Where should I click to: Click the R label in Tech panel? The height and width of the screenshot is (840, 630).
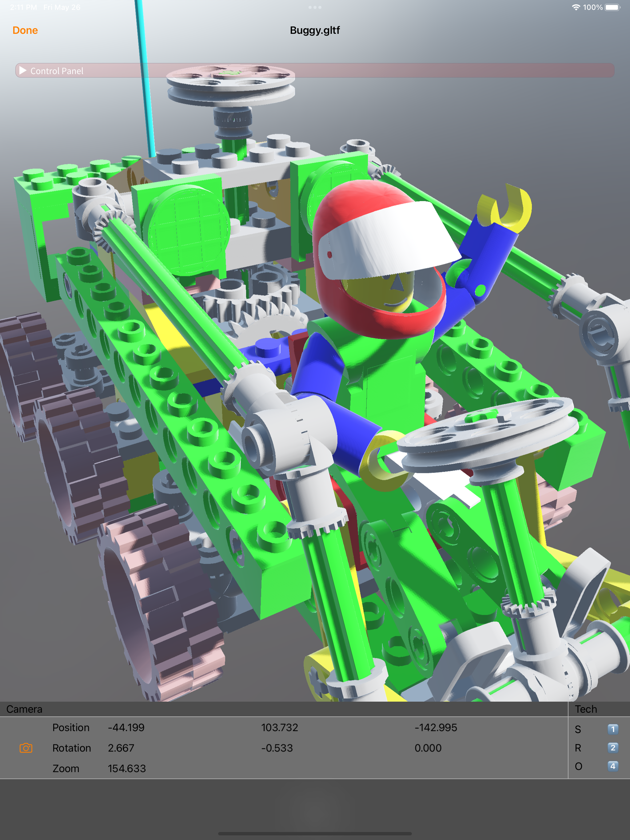(x=578, y=748)
